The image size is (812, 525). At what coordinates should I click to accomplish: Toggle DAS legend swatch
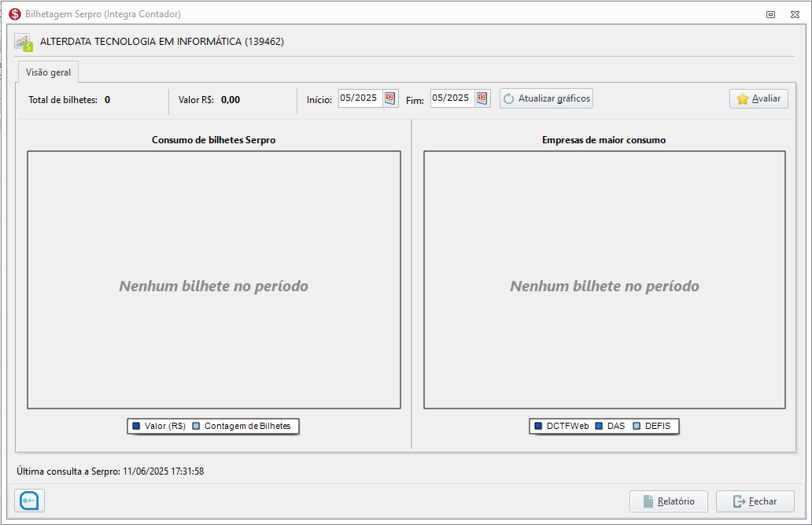(x=599, y=426)
